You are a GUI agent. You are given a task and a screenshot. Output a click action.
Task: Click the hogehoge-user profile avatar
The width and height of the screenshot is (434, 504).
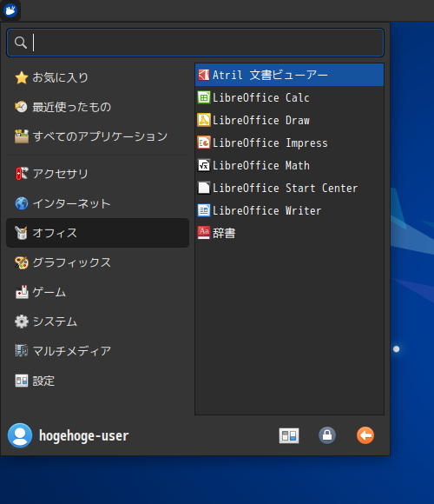(20, 435)
